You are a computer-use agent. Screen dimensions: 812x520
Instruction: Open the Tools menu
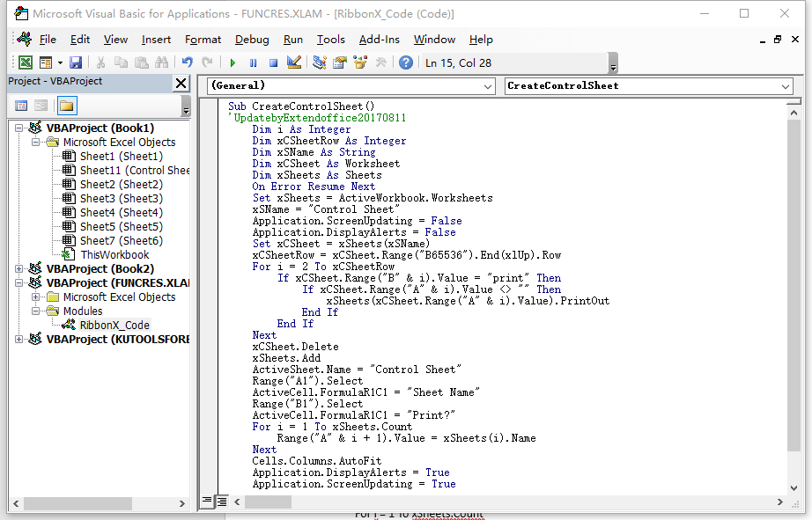tap(330, 40)
